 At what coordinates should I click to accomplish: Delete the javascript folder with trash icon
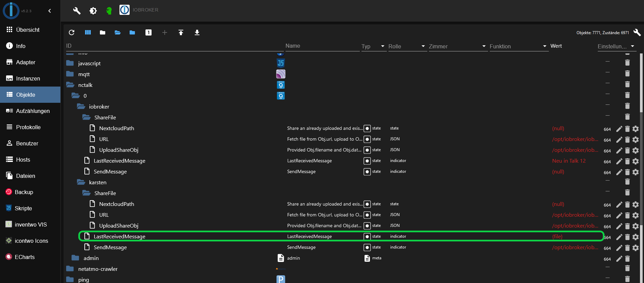[x=627, y=63]
